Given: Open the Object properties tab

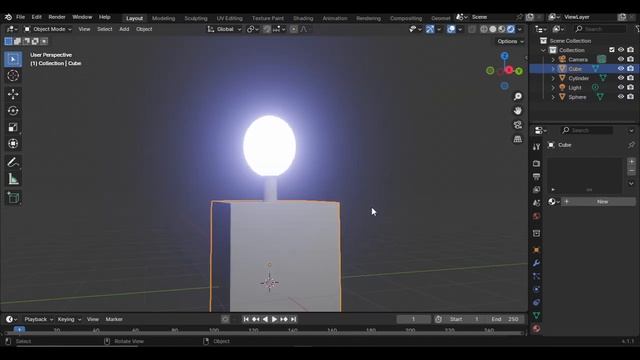Looking at the screenshot, I should (536, 250).
